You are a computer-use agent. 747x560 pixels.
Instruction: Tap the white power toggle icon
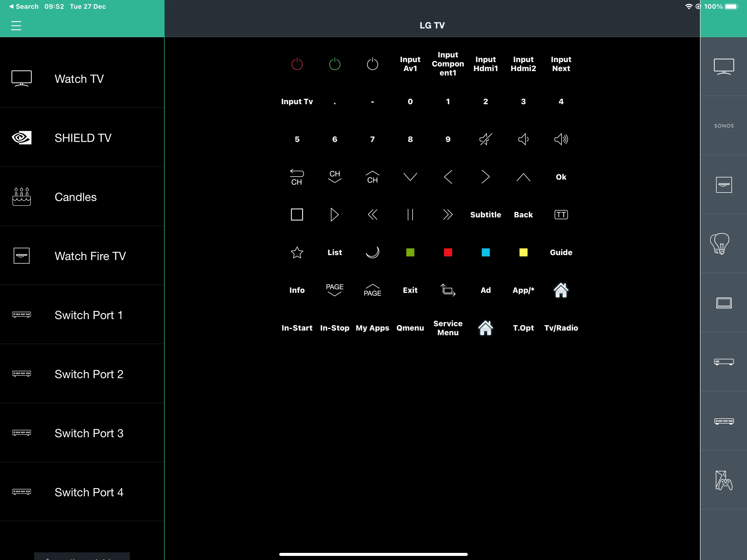372,64
